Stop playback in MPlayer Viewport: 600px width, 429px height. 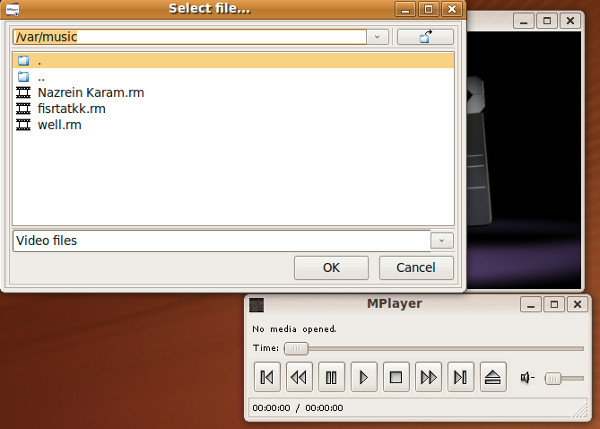pos(396,377)
